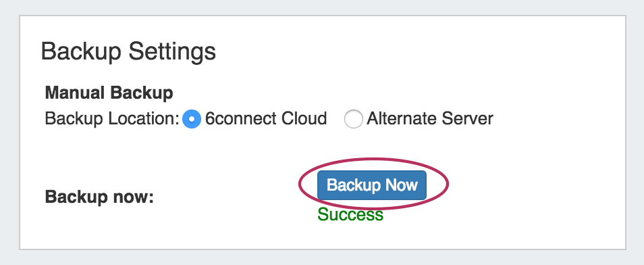Click the green Success status message
The width and height of the screenshot is (644, 265).
350,214
